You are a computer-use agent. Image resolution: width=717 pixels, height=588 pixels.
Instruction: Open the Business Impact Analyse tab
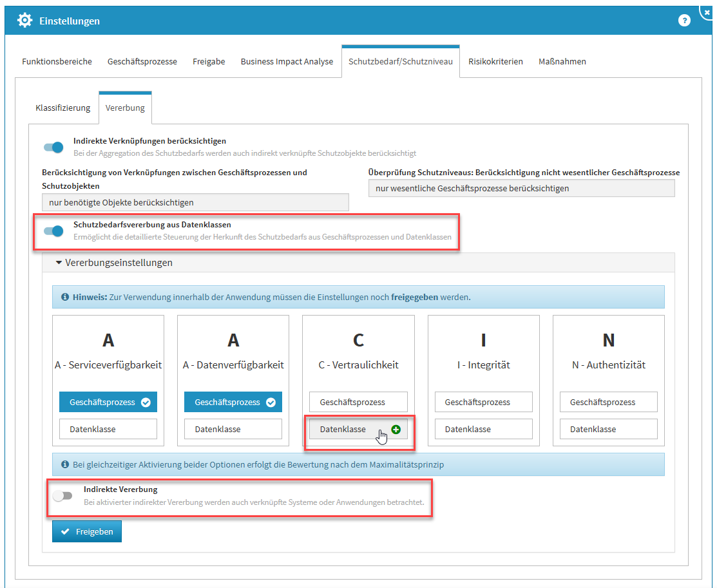tap(287, 62)
